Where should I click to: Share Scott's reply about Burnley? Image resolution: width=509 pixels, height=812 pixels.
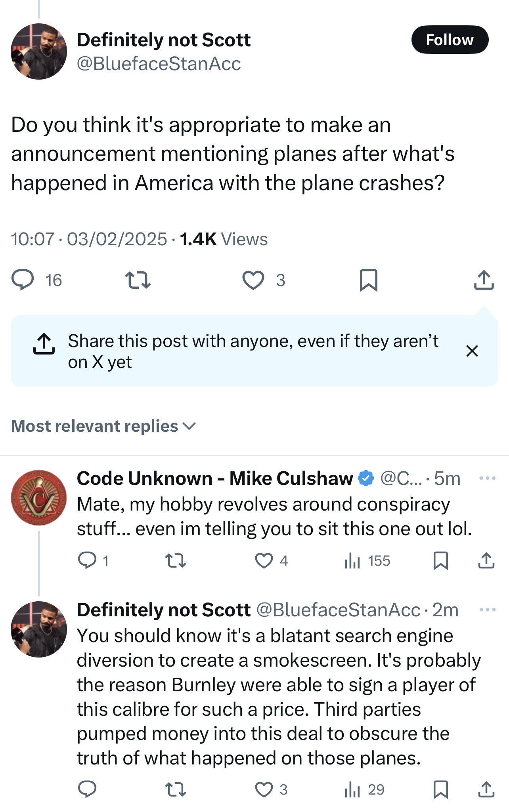[x=486, y=789]
